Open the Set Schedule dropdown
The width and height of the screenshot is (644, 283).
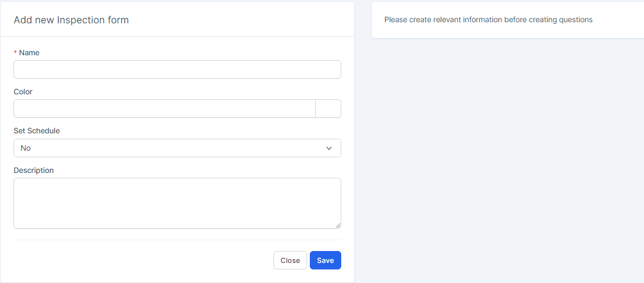177,148
